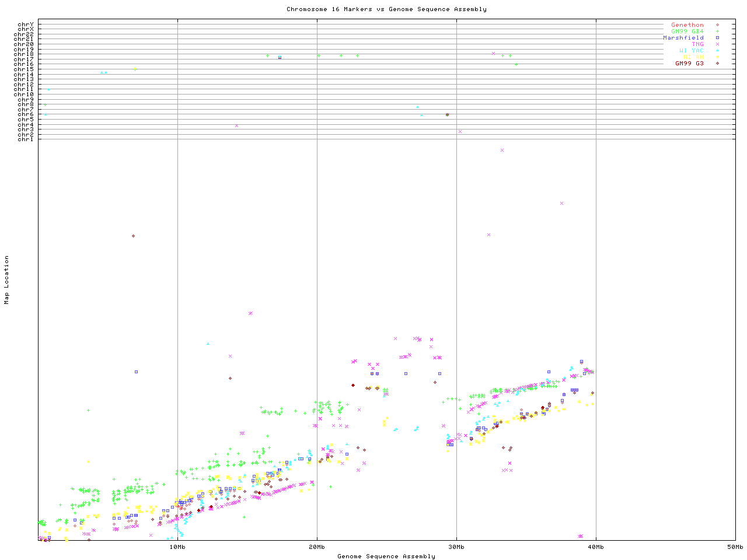
Task: Click the yellow star marker on chr15 line
Action: tap(135, 69)
